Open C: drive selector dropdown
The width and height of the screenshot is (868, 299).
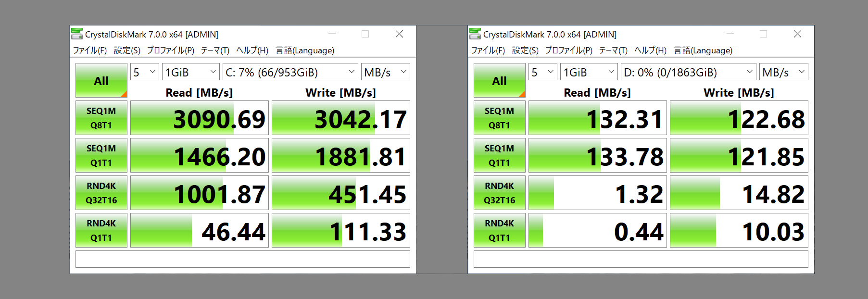pos(290,72)
